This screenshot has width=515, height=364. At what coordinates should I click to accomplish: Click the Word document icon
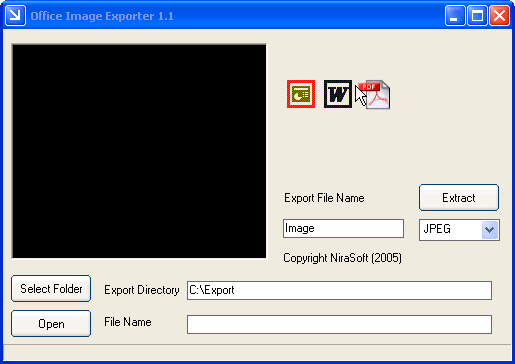click(x=338, y=94)
